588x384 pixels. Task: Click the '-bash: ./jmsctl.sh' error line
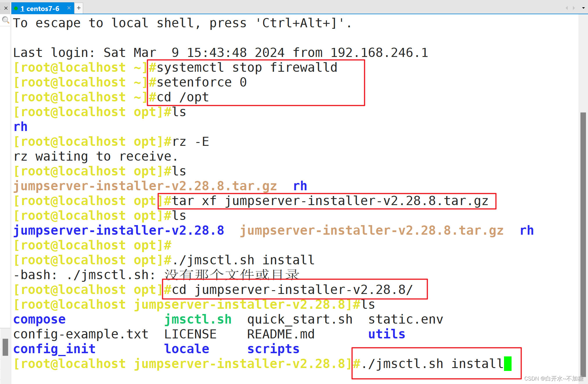pos(156,275)
